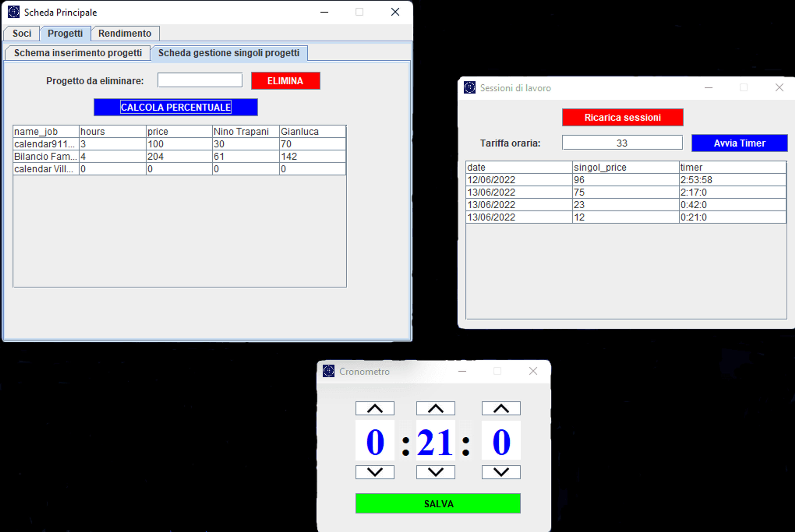Save the time with SALVA button
The height and width of the screenshot is (532, 795).
click(x=438, y=503)
